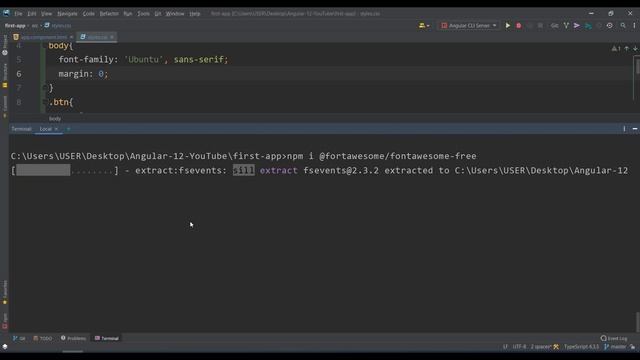Open terminal panel options three-dot icon
This screenshot has height=360, width=640.
point(624,129)
